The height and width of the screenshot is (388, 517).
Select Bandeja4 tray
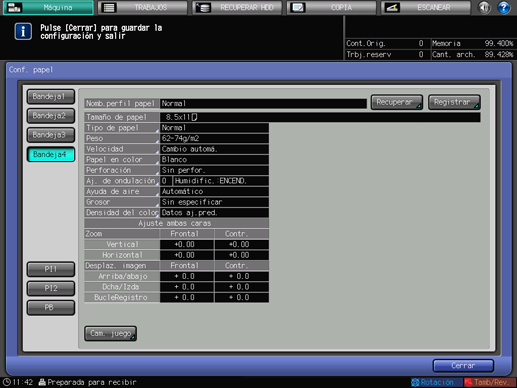pos(51,154)
